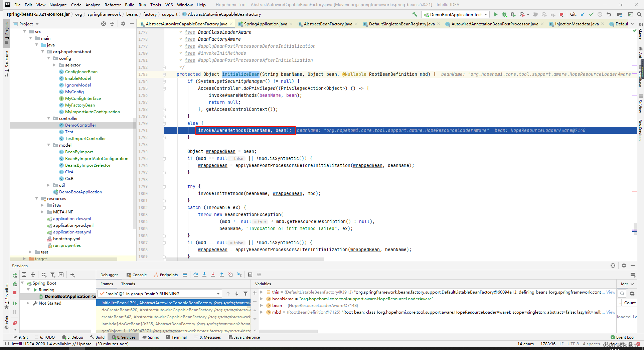The height and width of the screenshot is (350, 644).
Task: Toggle the Project tool window side tab
Action: pos(6,33)
